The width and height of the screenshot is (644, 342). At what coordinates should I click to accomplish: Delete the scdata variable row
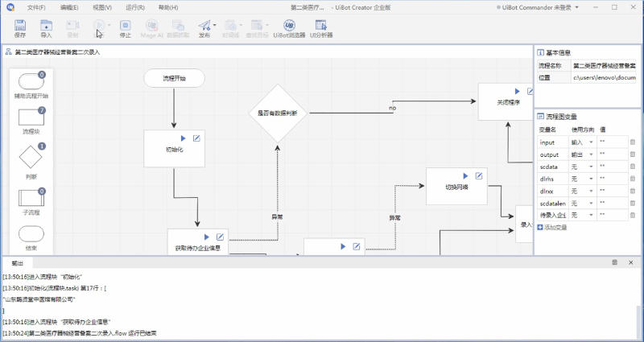tap(633, 167)
